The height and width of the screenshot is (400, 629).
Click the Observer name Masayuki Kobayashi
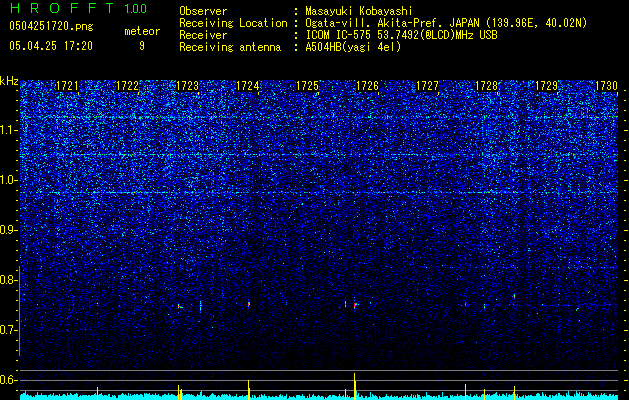click(x=359, y=11)
